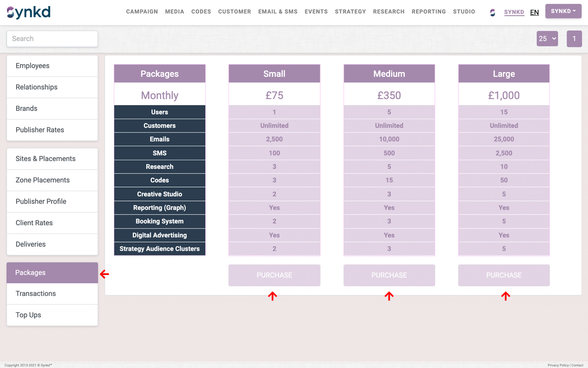Click the Search input field
Viewport: 588px width, 368px height.
pos(52,39)
